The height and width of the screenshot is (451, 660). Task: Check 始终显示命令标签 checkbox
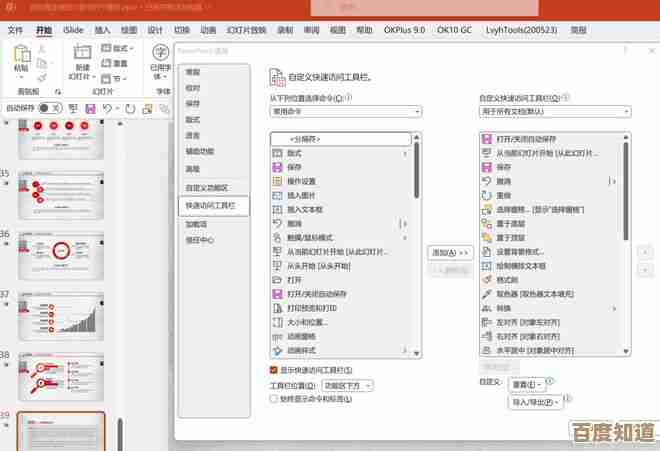click(x=274, y=398)
